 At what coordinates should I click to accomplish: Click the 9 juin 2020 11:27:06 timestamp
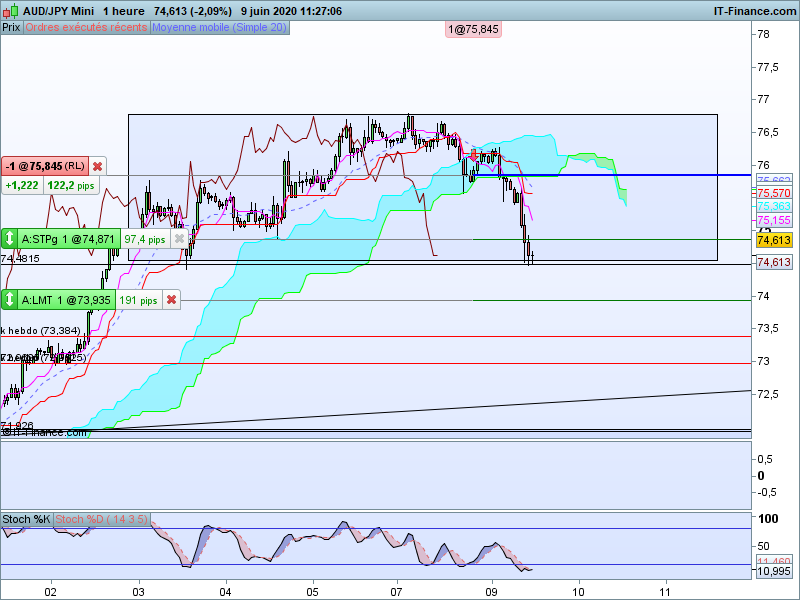(x=291, y=11)
